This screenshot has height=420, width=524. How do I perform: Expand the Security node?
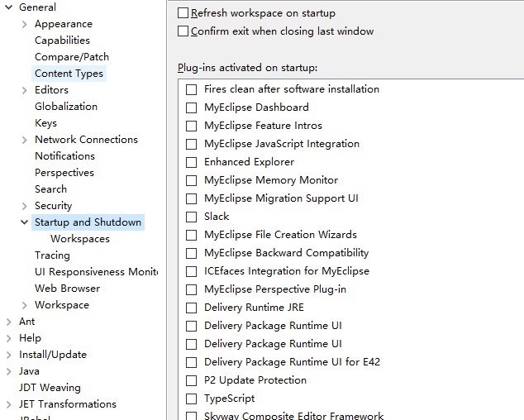click(25, 206)
